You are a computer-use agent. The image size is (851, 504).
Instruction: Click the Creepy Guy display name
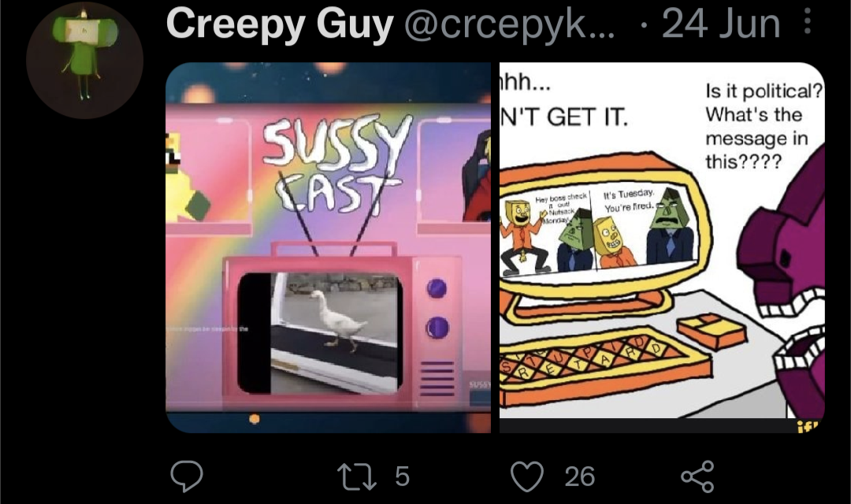tap(280, 24)
